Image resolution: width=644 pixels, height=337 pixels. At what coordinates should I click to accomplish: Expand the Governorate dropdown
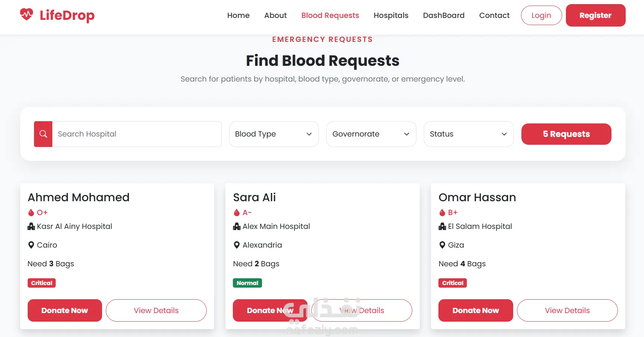[371, 134]
